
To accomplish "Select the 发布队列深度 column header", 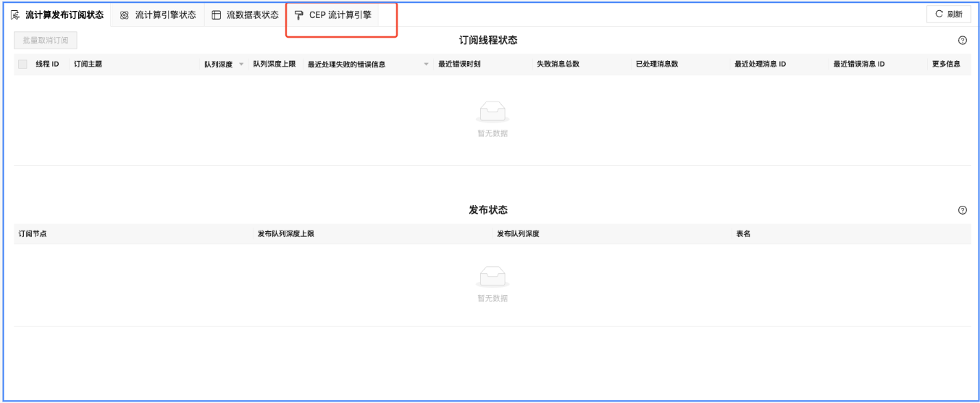I will tap(518, 233).
